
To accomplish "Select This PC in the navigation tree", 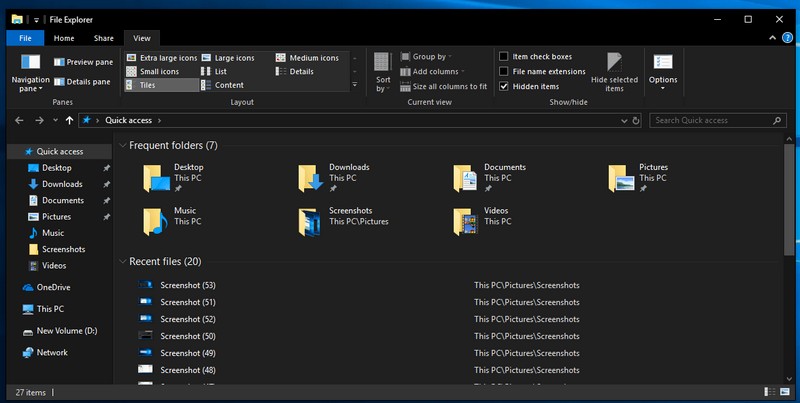I will click(x=50, y=309).
